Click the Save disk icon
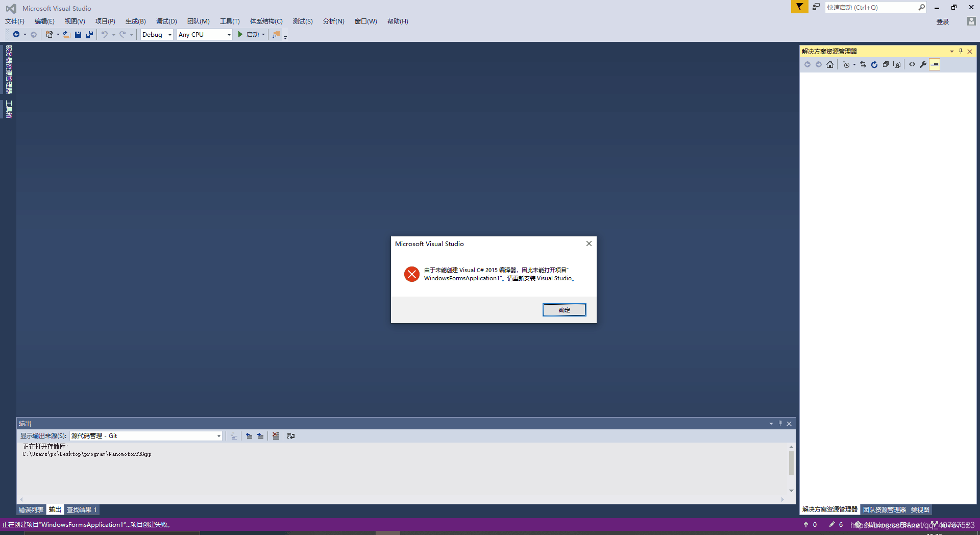 coord(78,35)
